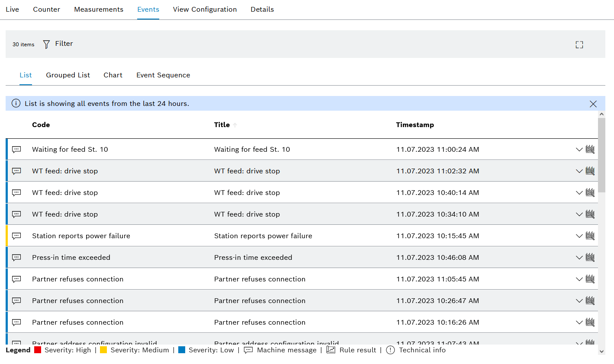Click the scrollbar down arrow
Image resolution: width=614 pixels, height=364 pixels.
601,351
